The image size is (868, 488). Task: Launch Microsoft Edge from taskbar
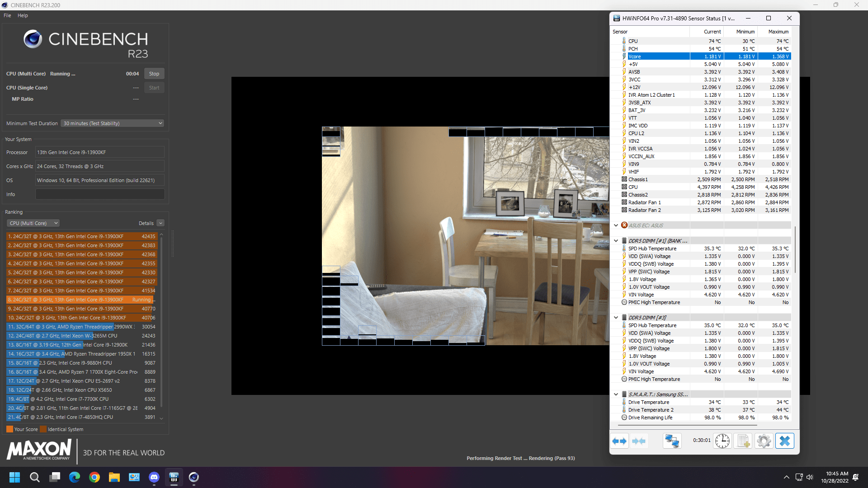tap(75, 477)
